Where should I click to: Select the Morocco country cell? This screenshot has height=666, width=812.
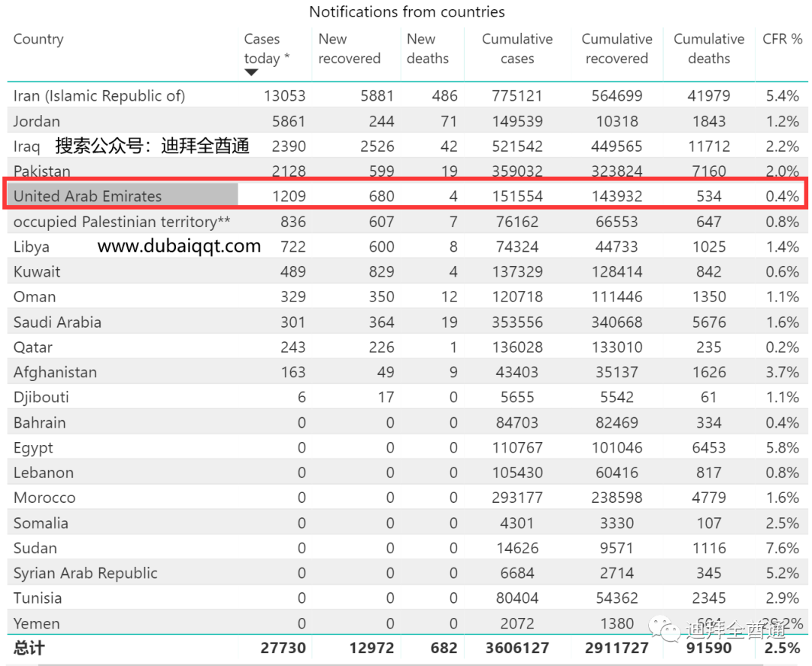click(x=44, y=498)
